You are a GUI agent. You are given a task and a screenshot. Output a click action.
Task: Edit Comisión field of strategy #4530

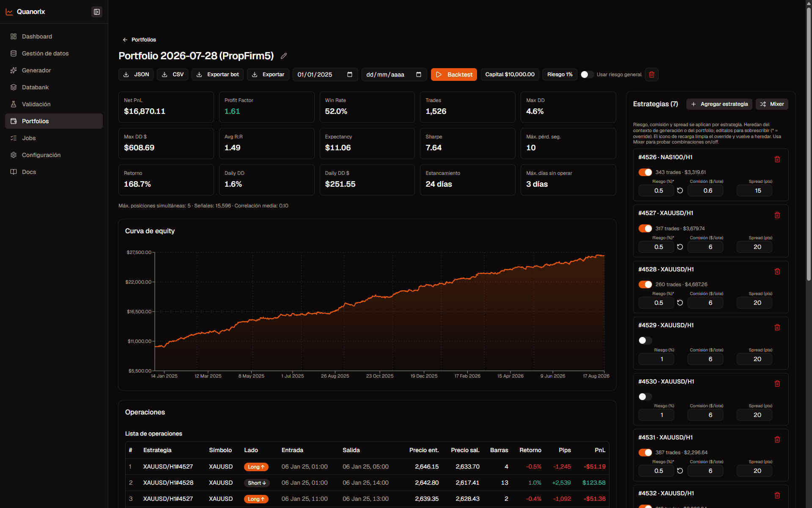(x=705, y=415)
